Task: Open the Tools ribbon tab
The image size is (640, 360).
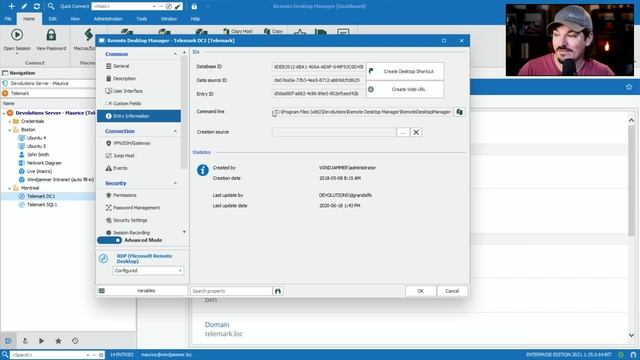Action: pos(142,19)
